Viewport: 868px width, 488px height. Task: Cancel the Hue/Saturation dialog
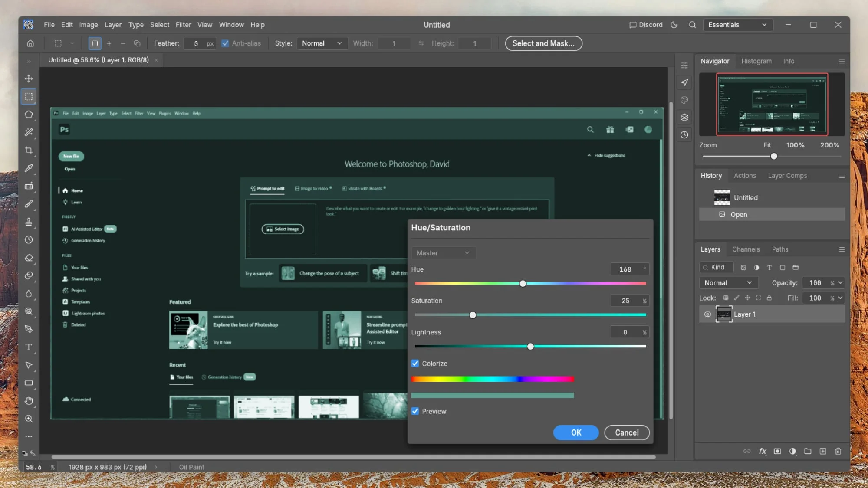pos(627,432)
